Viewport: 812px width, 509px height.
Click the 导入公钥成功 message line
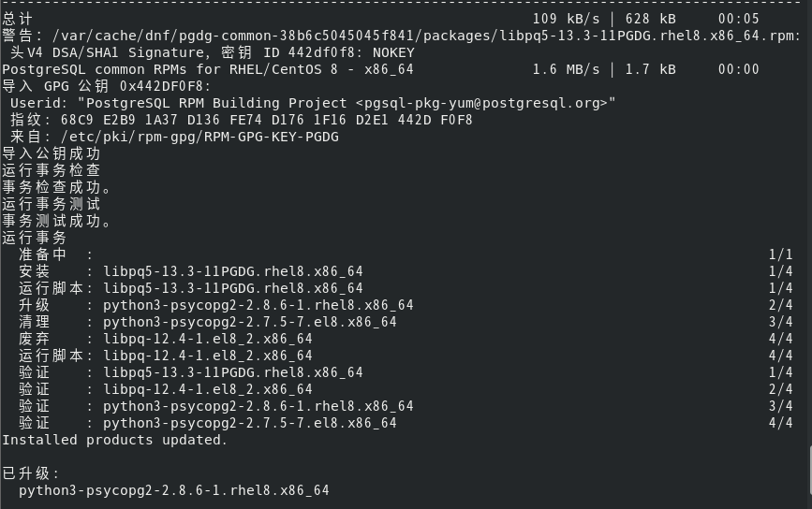51,153
